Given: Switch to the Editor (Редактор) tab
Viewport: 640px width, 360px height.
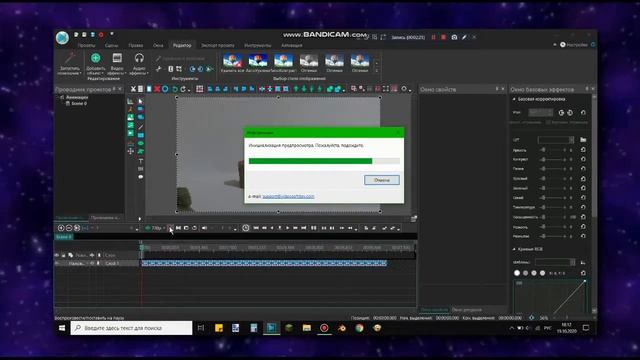Looking at the screenshot, I should 182,45.
